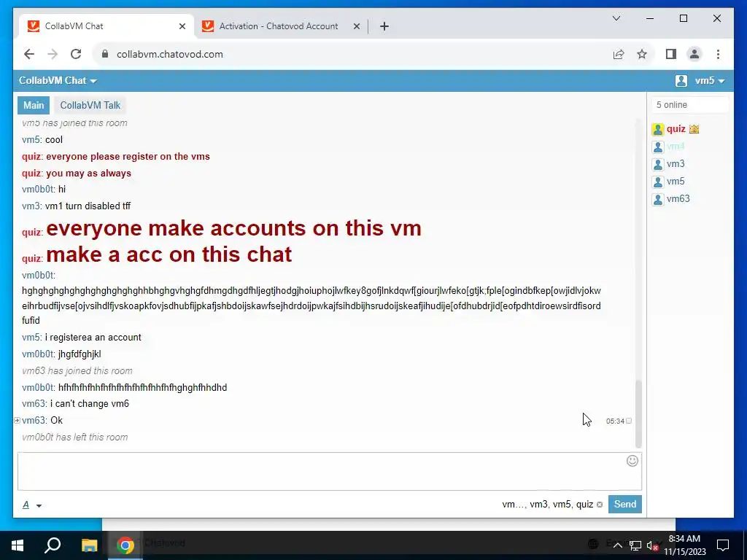Click vm63 name on 'i can't change vm6'
747x560 pixels.
tap(34, 404)
